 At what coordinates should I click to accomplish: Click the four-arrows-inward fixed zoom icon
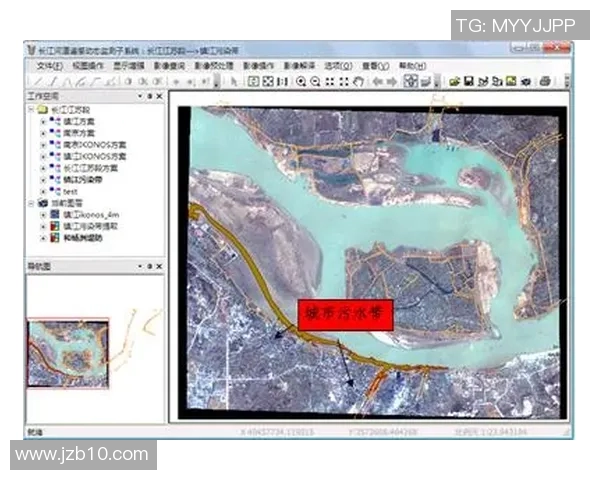point(330,81)
